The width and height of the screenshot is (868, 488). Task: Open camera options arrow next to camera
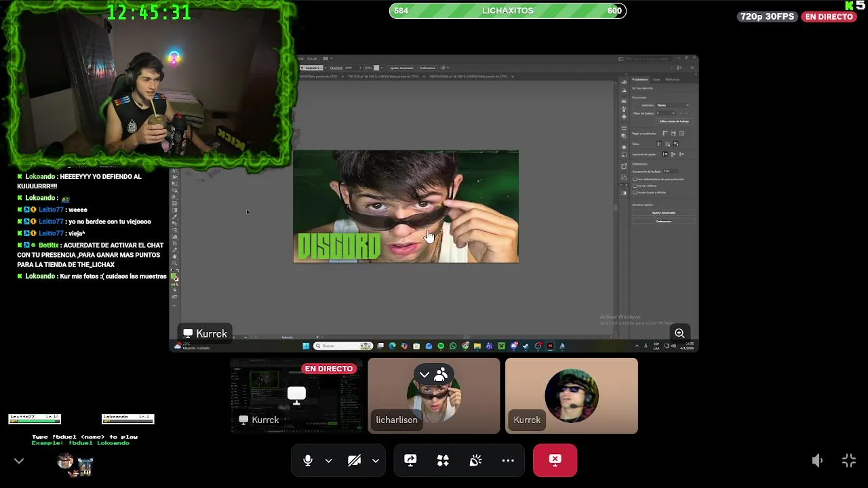[375, 461]
